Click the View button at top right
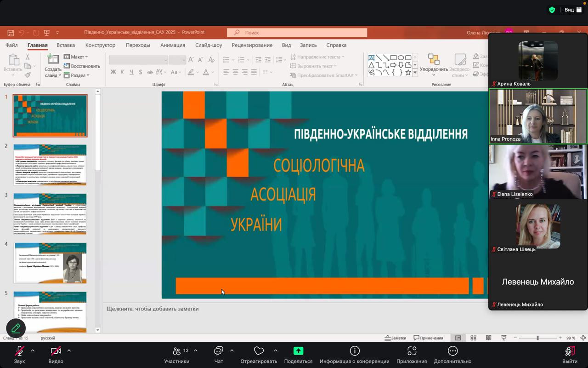This screenshot has height=368, width=588. pos(572,10)
